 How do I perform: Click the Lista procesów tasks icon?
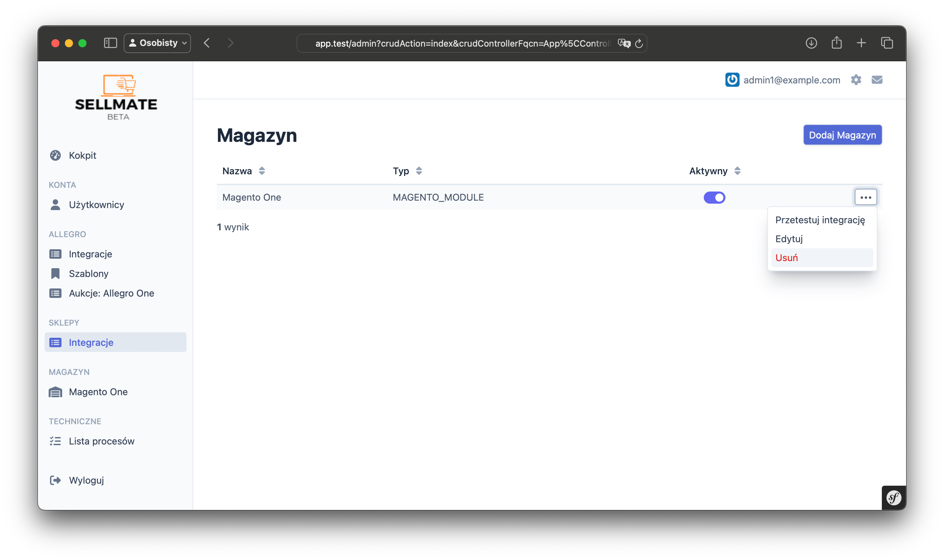pos(55,441)
